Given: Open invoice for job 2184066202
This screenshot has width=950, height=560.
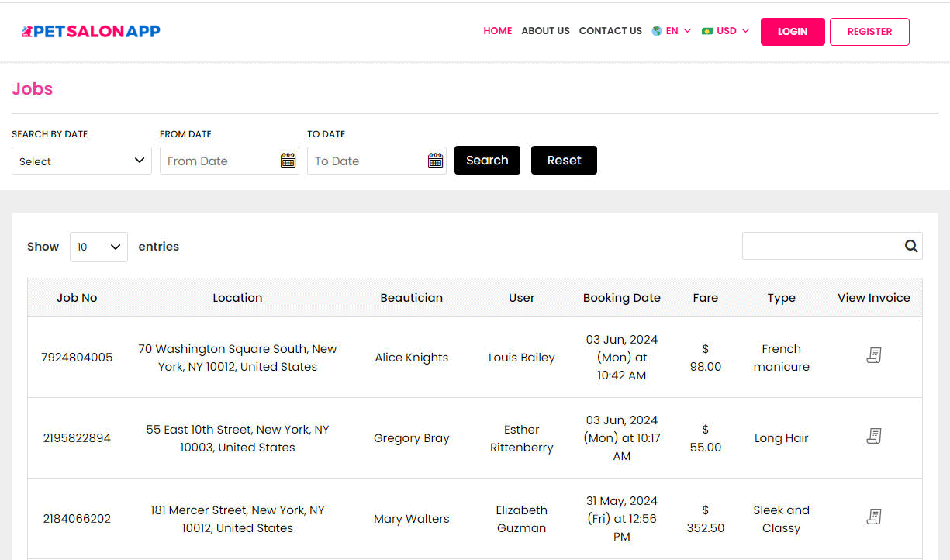Looking at the screenshot, I should click(x=874, y=517).
